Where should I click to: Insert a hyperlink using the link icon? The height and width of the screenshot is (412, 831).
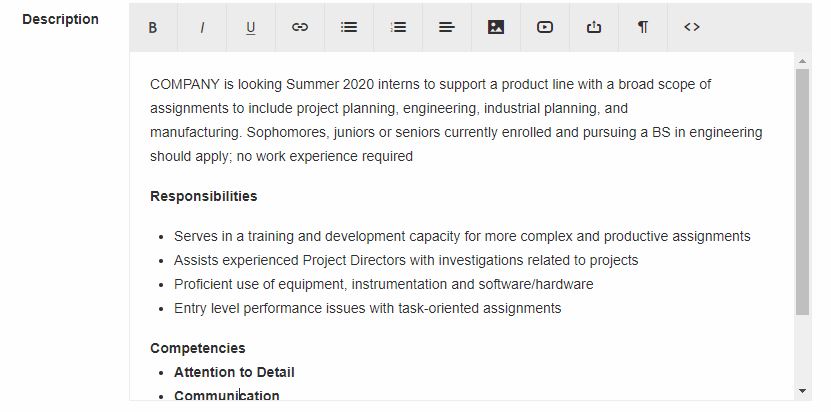(300, 27)
